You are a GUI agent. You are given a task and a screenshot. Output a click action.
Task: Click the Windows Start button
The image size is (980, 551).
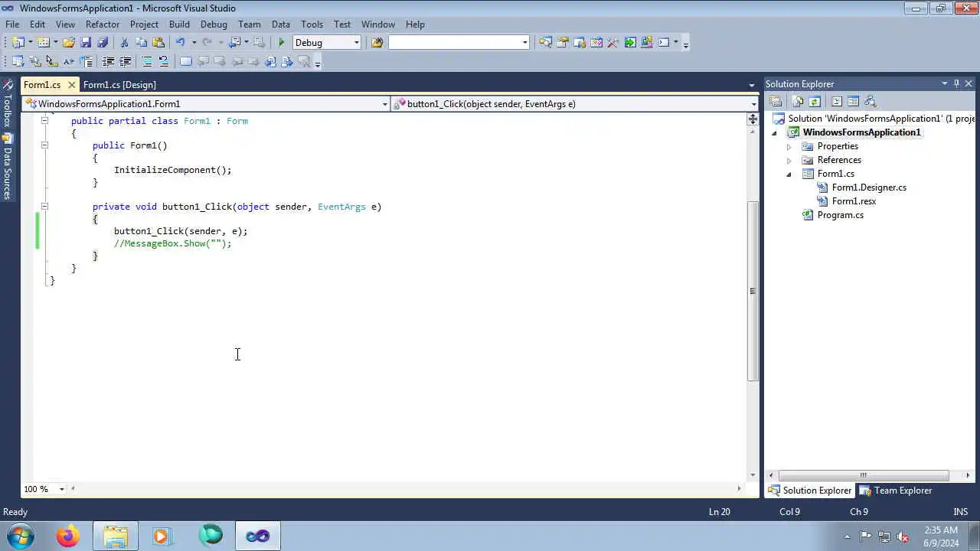coord(20,536)
